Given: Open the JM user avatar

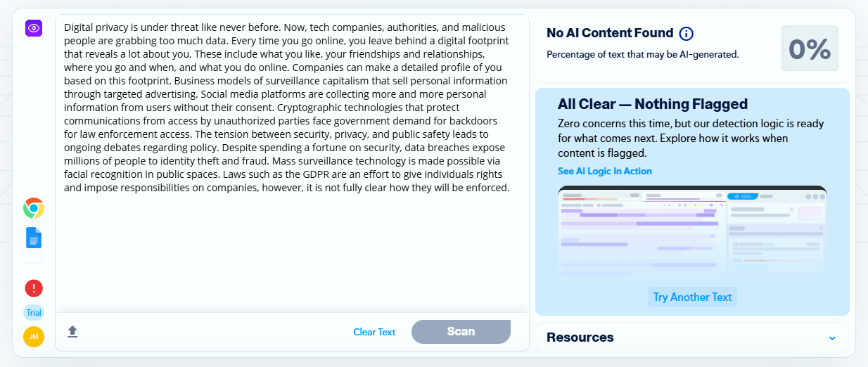Looking at the screenshot, I should point(34,337).
